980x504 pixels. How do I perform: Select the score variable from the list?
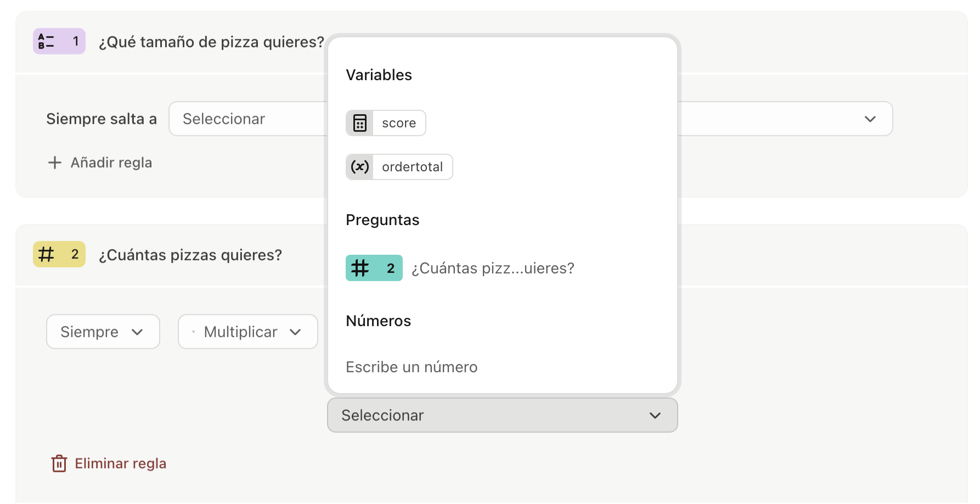[398, 123]
